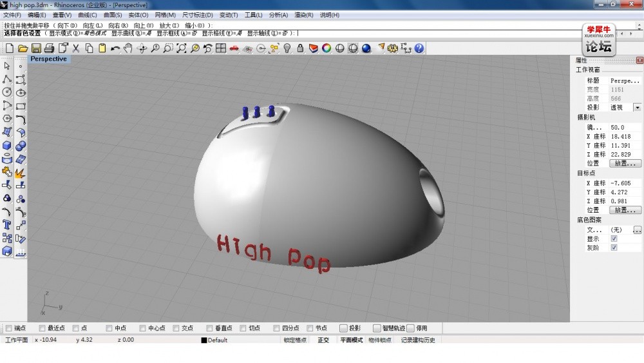This screenshot has height=363, width=644.
Task: Activate the Pan hand tool
Action: tap(128, 48)
